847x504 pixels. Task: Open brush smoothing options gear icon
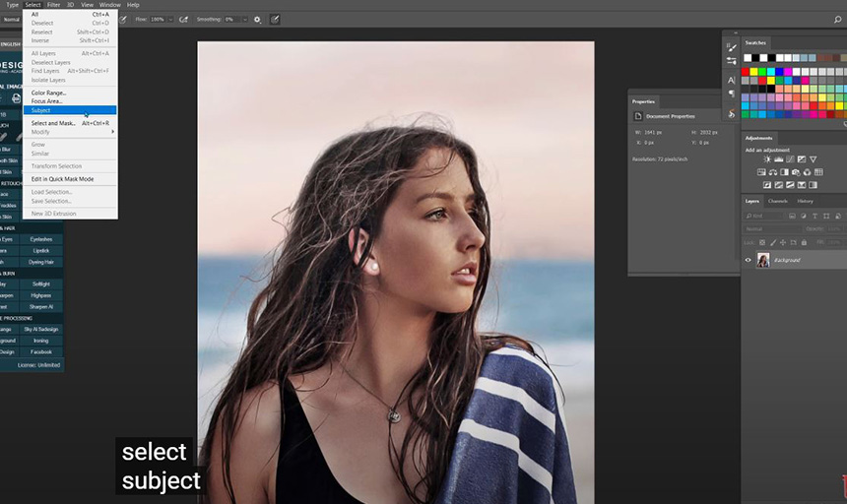[258, 19]
